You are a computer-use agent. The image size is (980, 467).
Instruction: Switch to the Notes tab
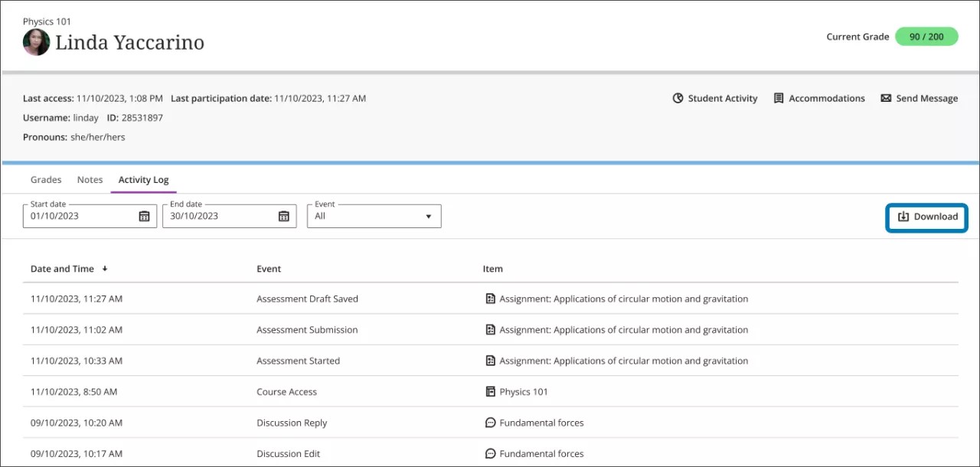90,179
